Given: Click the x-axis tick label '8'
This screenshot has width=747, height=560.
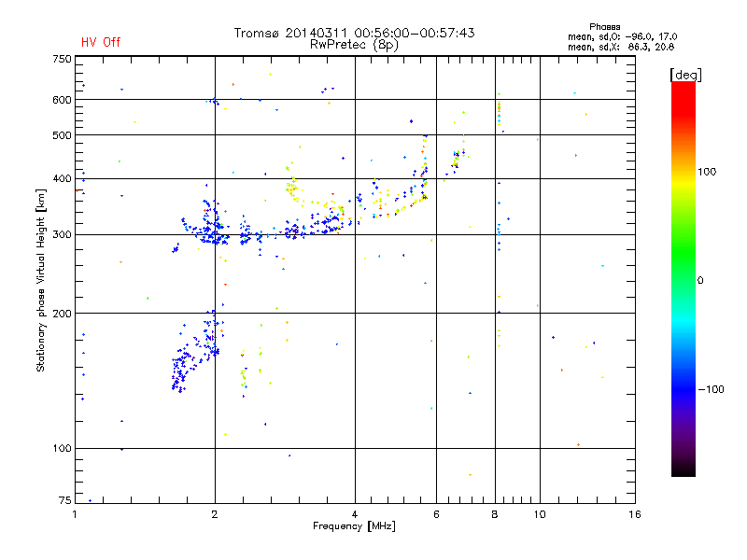Looking at the screenshot, I should [x=495, y=514].
